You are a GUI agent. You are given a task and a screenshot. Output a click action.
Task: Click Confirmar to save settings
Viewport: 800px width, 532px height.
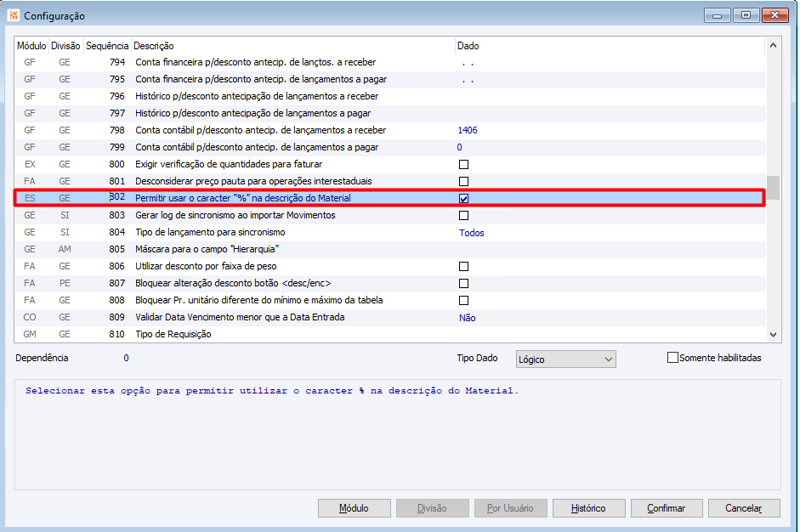(x=667, y=508)
